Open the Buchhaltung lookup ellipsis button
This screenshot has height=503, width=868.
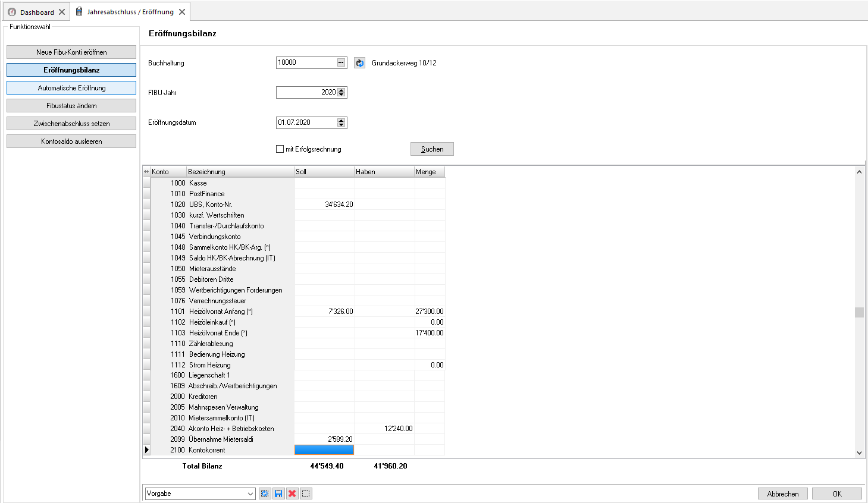point(341,62)
